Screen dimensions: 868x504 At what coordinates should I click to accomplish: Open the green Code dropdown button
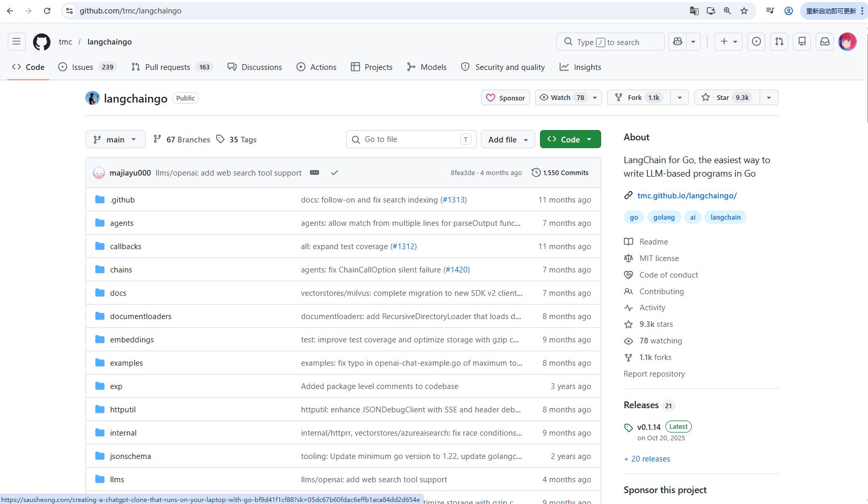570,139
